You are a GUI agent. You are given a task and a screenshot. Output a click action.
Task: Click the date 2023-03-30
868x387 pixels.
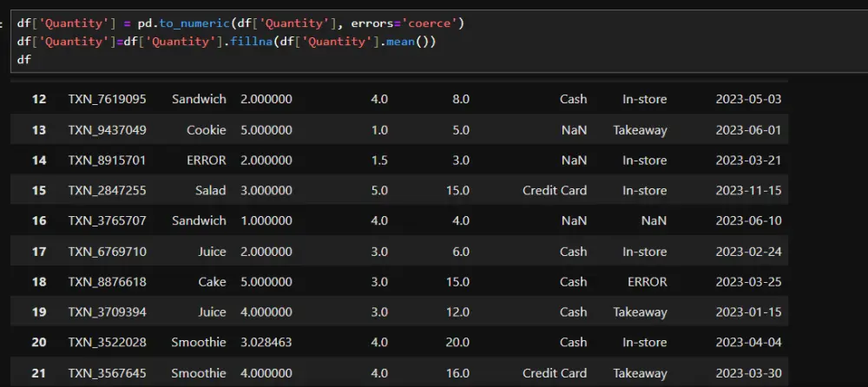[748, 373]
